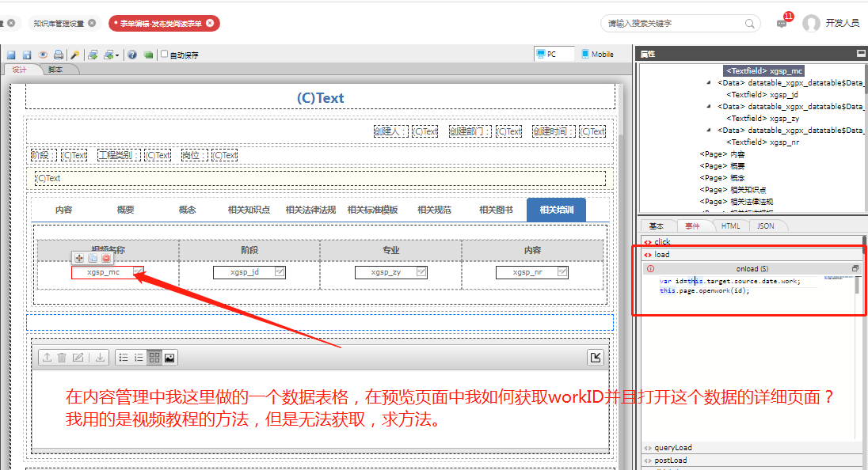The image size is (868, 470).
Task: Select the magic wand toolbar icon
Action: click(x=76, y=54)
